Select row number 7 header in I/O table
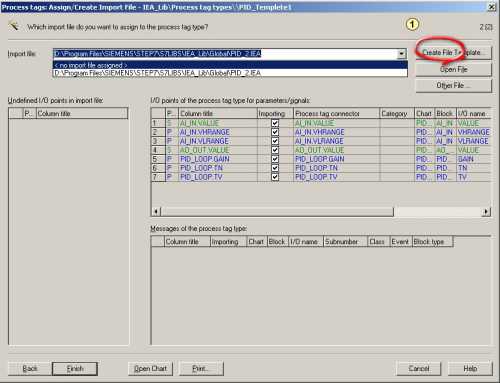 point(158,177)
